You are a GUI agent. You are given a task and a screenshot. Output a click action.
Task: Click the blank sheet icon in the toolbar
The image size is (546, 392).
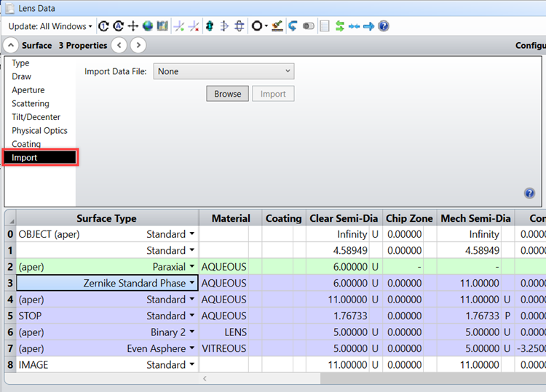325,26
